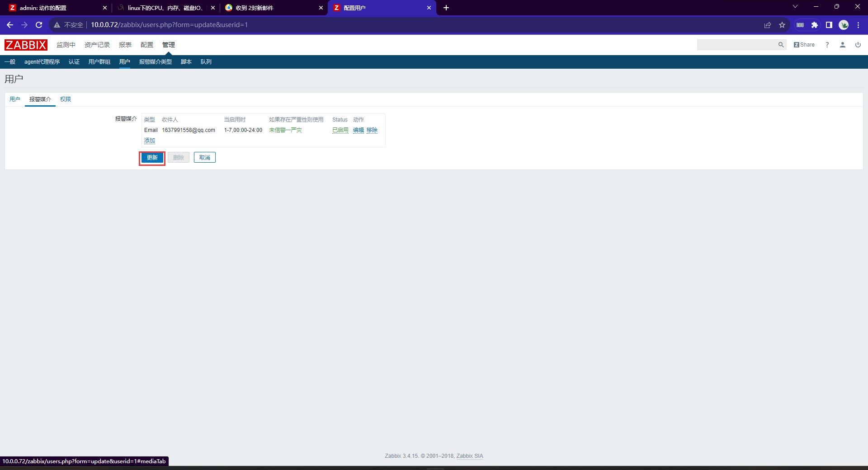Viewport: 868px width, 470px height.
Task: Click the share page icon in address bar
Action: (768, 25)
